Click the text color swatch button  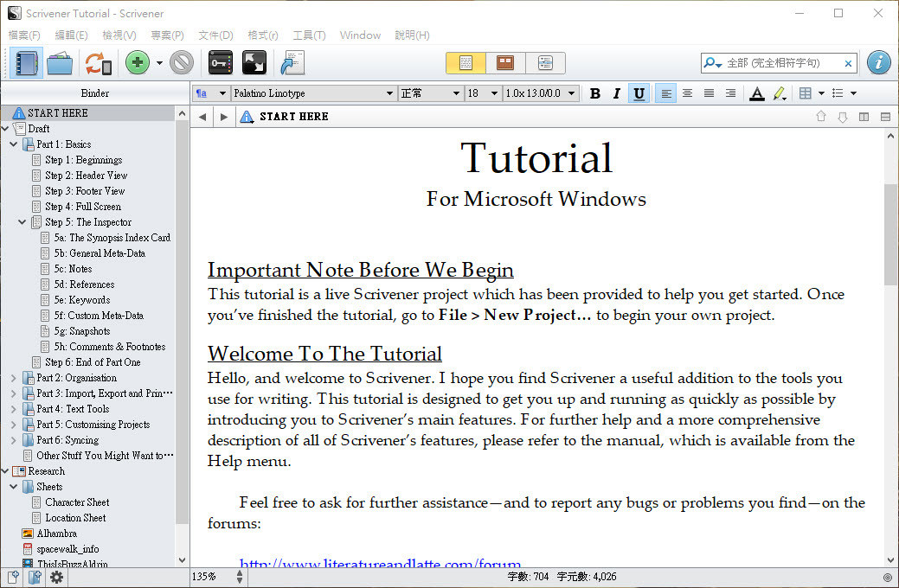[x=756, y=93]
